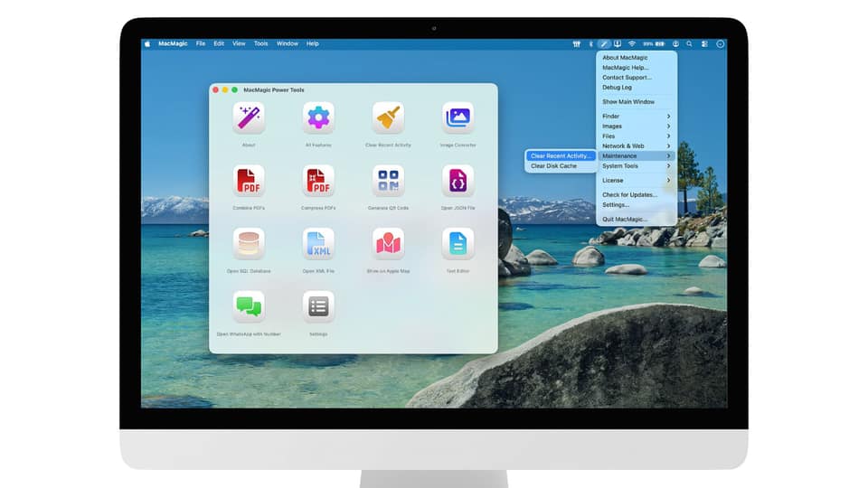This screenshot has width=868, height=488.
Task: Launch the Text Editor tool
Action: pyautogui.click(x=458, y=243)
